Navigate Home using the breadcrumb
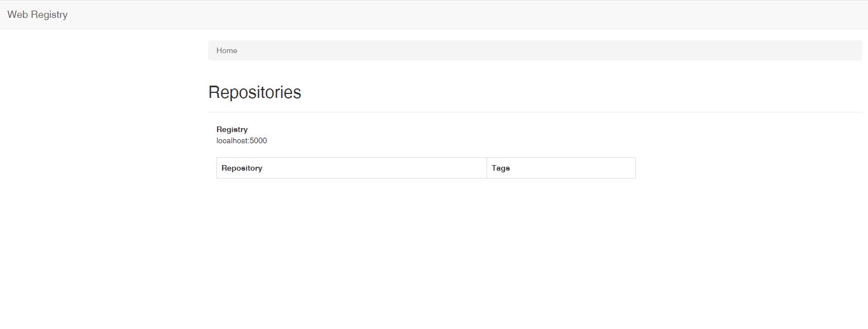 227,50
